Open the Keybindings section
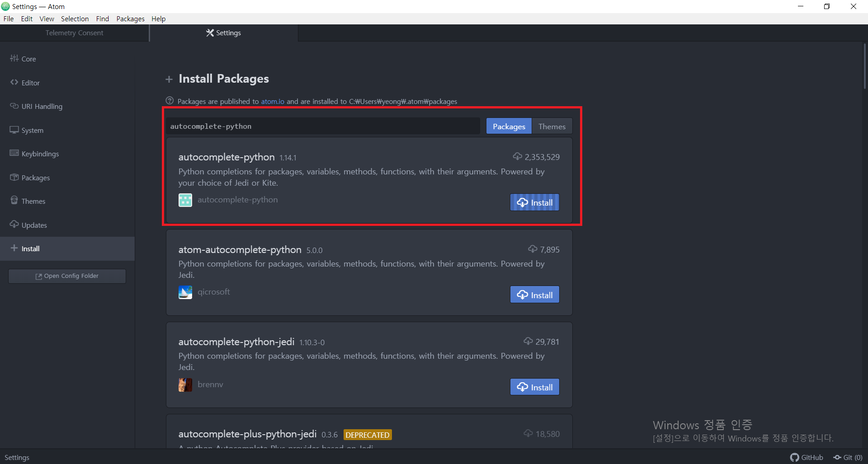This screenshot has width=868, height=464. pos(67,154)
